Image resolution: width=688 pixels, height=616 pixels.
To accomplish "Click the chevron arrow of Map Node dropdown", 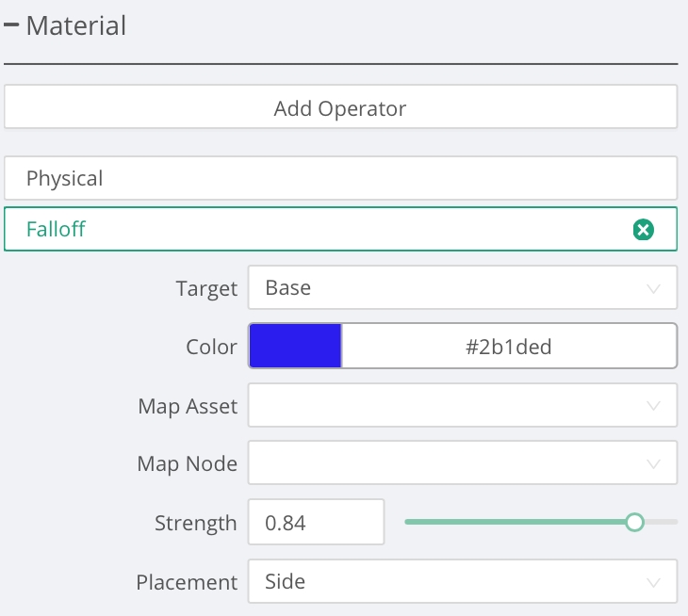I will (654, 464).
